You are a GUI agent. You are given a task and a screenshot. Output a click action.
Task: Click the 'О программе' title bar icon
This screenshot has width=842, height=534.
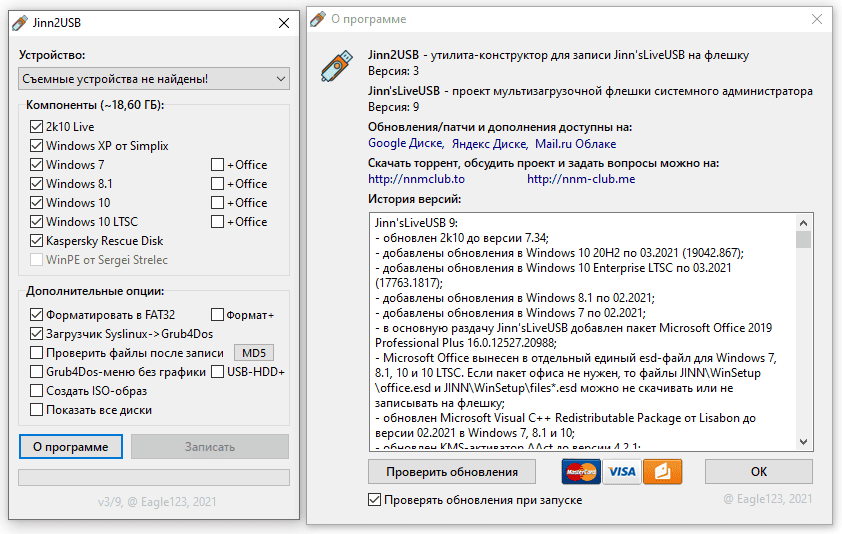[x=317, y=19]
